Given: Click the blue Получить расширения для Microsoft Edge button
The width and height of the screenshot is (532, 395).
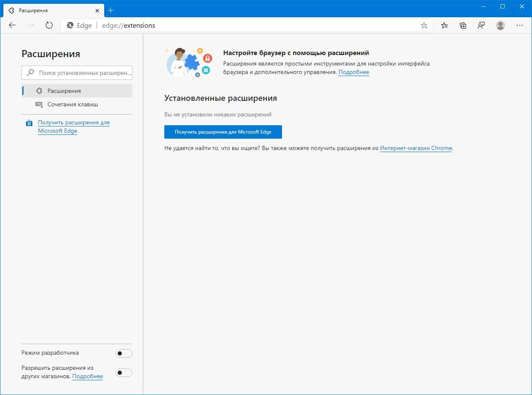Looking at the screenshot, I should 223,132.
